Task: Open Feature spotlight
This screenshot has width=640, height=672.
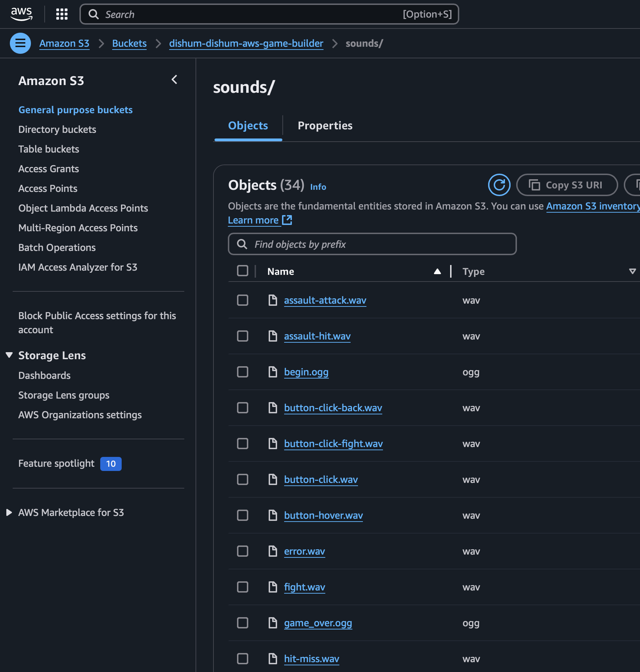Action: pyautogui.click(x=56, y=464)
